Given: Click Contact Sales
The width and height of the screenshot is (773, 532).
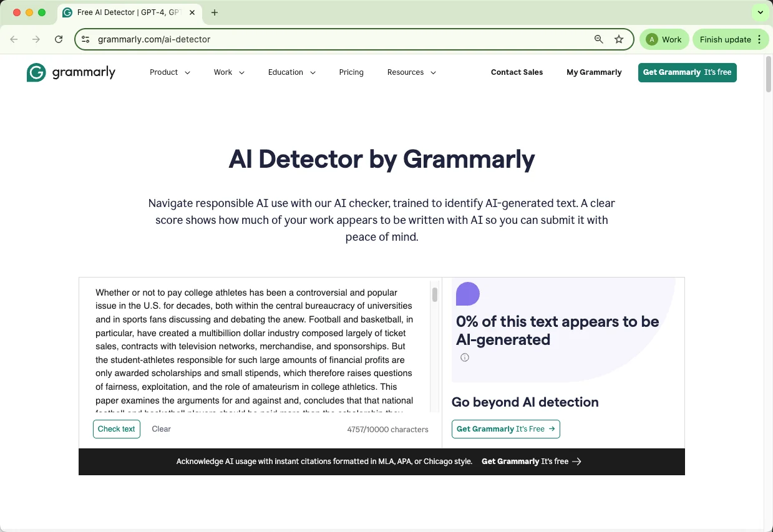Looking at the screenshot, I should 517,72.
